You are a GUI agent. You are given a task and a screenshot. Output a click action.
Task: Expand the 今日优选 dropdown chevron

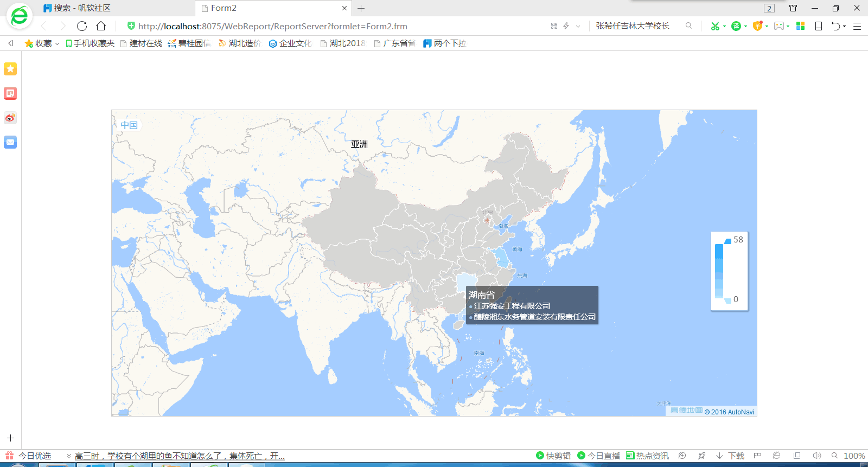[x=69, y=456]
